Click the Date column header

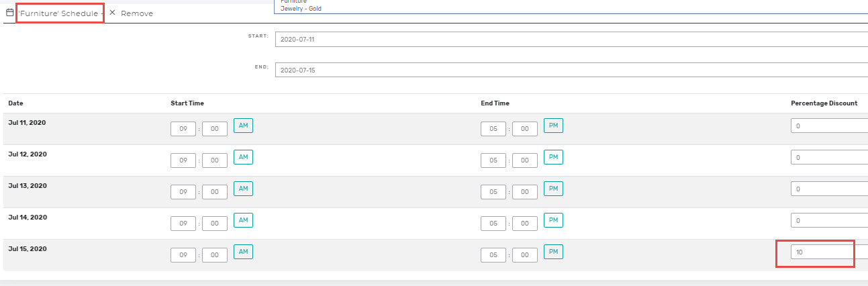15,103
